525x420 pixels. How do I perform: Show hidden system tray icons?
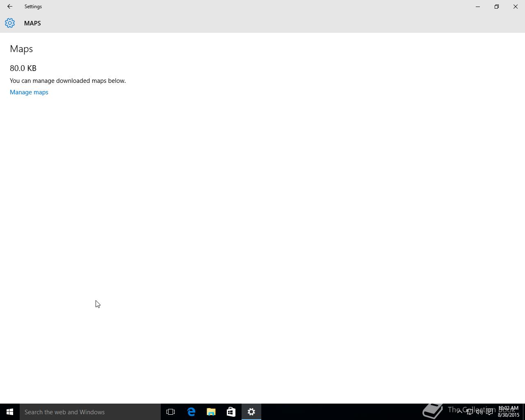pyautogui.click(x=459, y=412)
